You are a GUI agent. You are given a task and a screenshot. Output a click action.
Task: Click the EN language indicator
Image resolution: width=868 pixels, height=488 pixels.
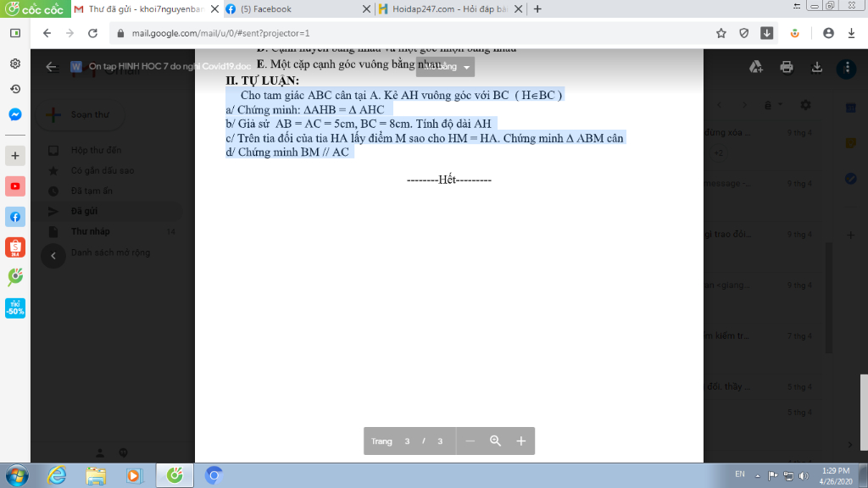739,474
